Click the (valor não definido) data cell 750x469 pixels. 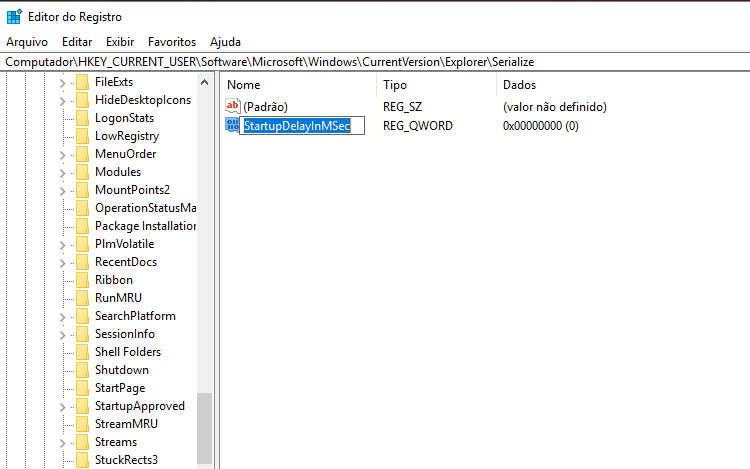(555, 107)
